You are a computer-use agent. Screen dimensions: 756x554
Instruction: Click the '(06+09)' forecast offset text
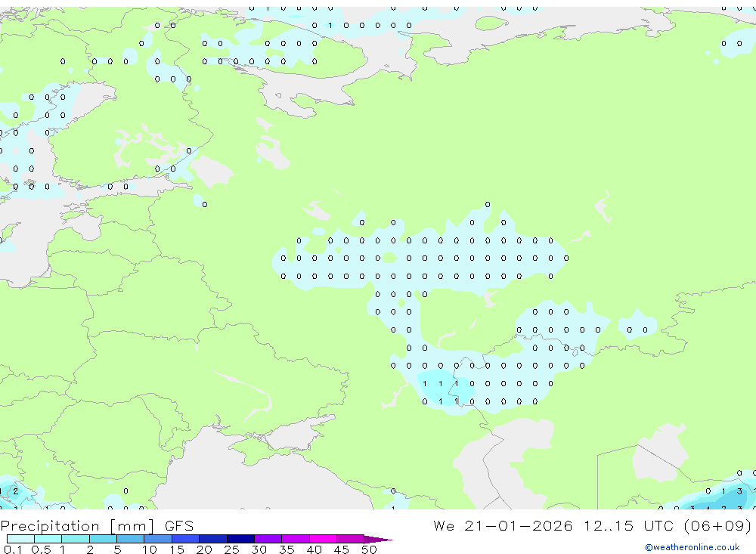(717, 525)
